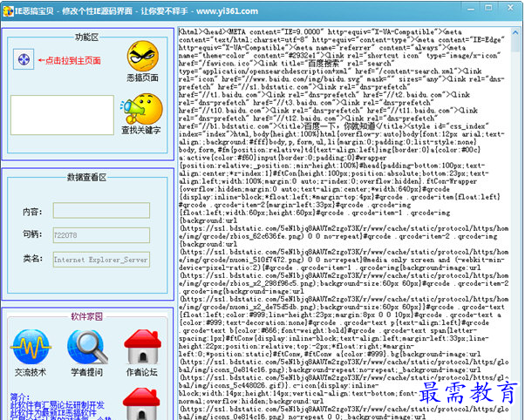Click the 交流技术 label
Viewport: 525px width, 420px height.
[31, 372]
